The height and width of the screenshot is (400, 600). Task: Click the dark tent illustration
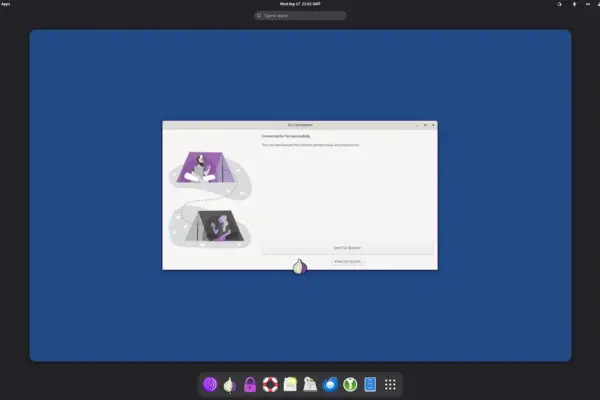pyautogui.click(x=214, y=226)
